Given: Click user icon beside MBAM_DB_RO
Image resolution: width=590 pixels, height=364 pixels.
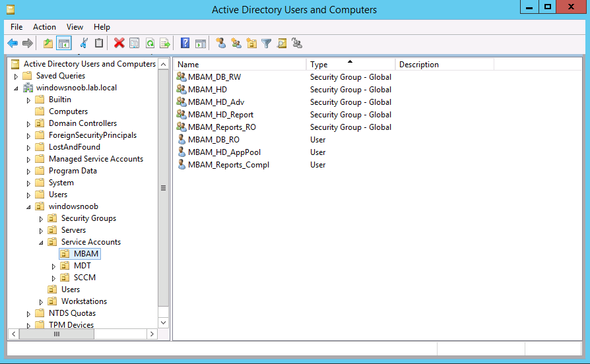Looking at the screenshot, I should (181, 140).
